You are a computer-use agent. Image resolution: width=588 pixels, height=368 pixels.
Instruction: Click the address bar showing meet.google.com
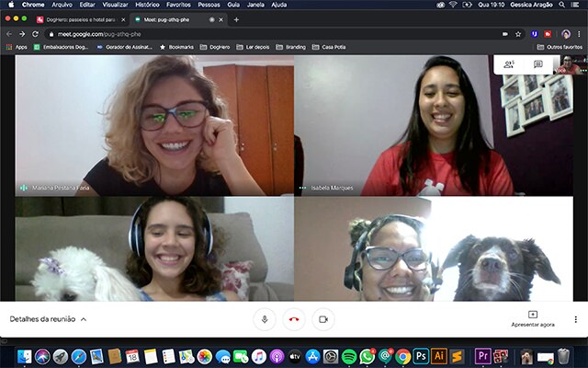276,33
